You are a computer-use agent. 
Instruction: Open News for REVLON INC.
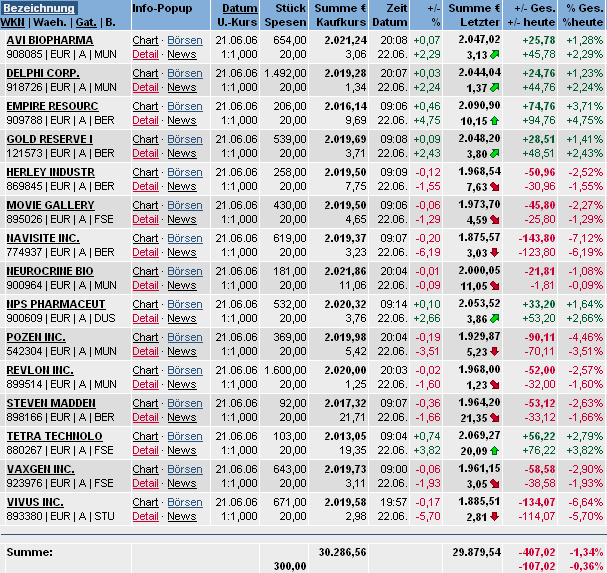tap(182, 384)
